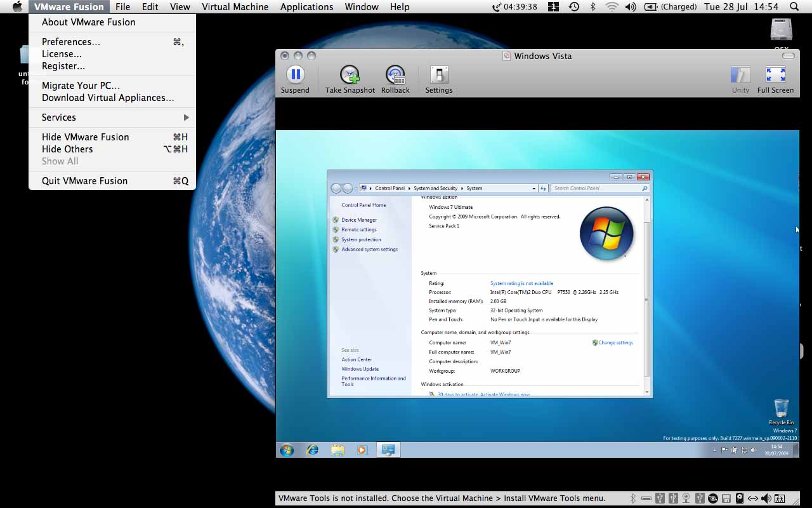Open the address bar history dropdown
This screenshot has height=508, width=812.
pos(534,189)
